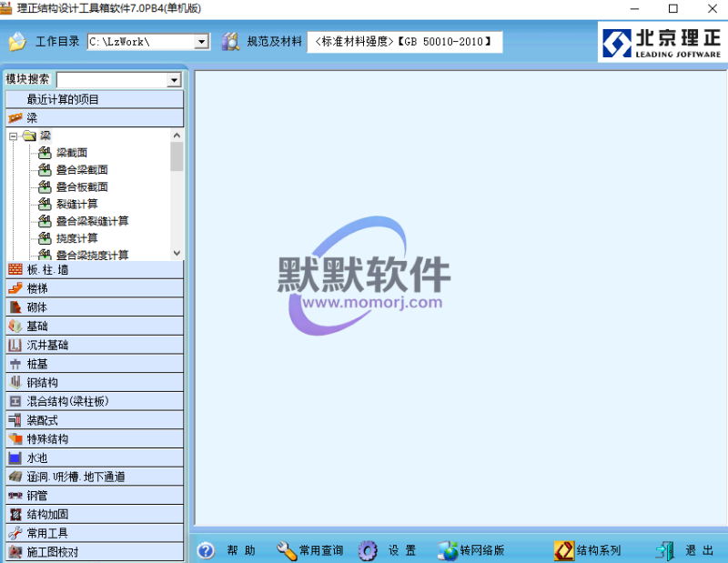
Task: Click the 叠合梁截面 item icon
Action: click(x=45, y=170)
